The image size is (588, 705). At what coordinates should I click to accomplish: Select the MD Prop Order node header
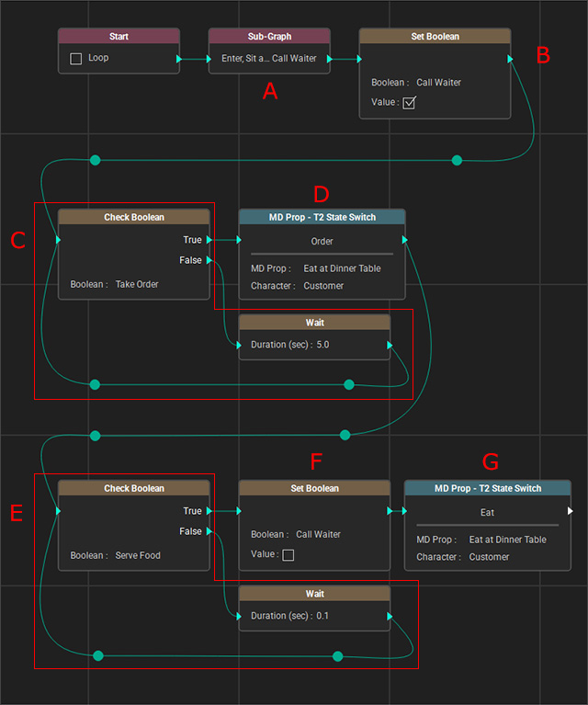coord(322,217)
